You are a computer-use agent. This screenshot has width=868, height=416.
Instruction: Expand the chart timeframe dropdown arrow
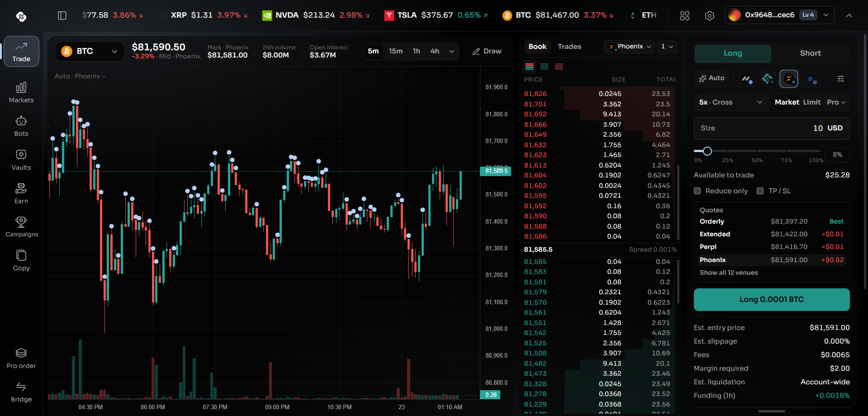click(451, 51)
